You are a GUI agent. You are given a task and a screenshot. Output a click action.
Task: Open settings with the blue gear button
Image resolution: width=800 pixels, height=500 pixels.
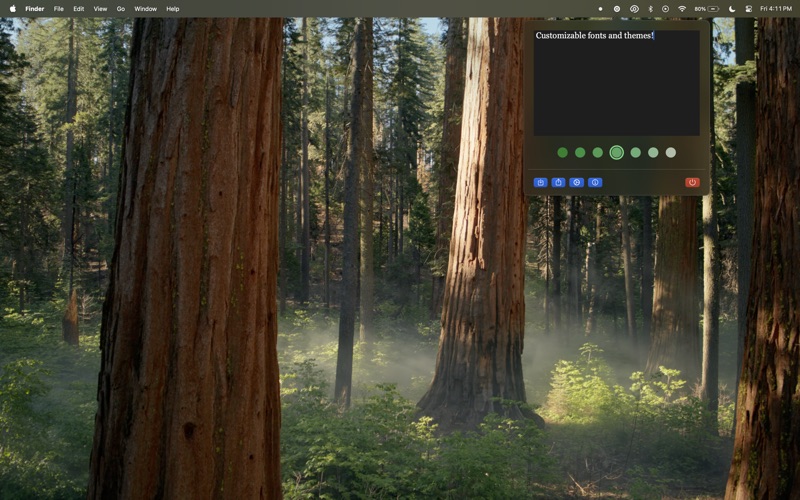(x=577, y=183)
